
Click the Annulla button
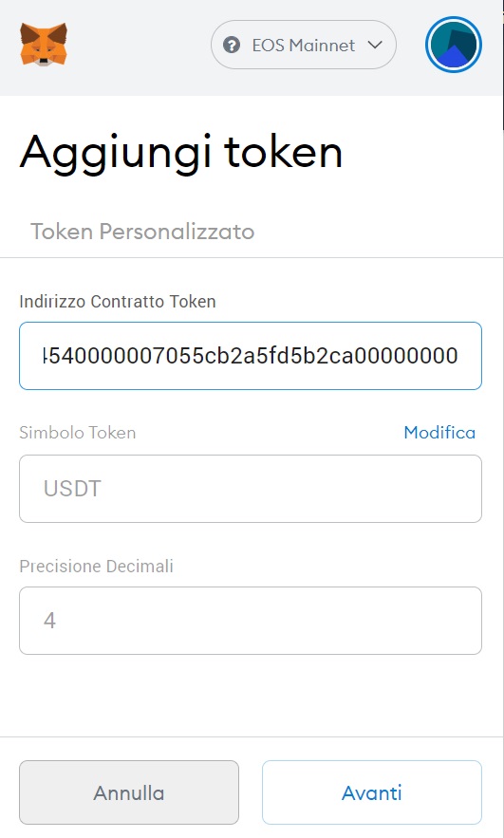[129, 792]
